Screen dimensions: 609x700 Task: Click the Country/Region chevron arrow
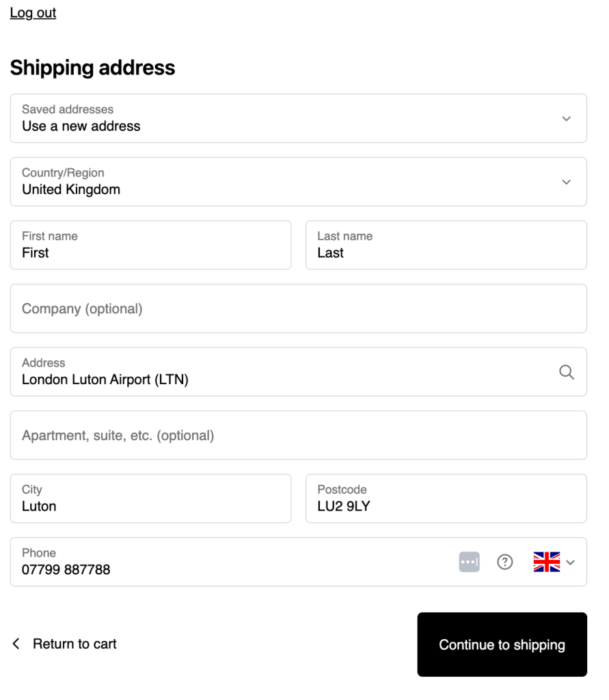[x=566, y=182]
